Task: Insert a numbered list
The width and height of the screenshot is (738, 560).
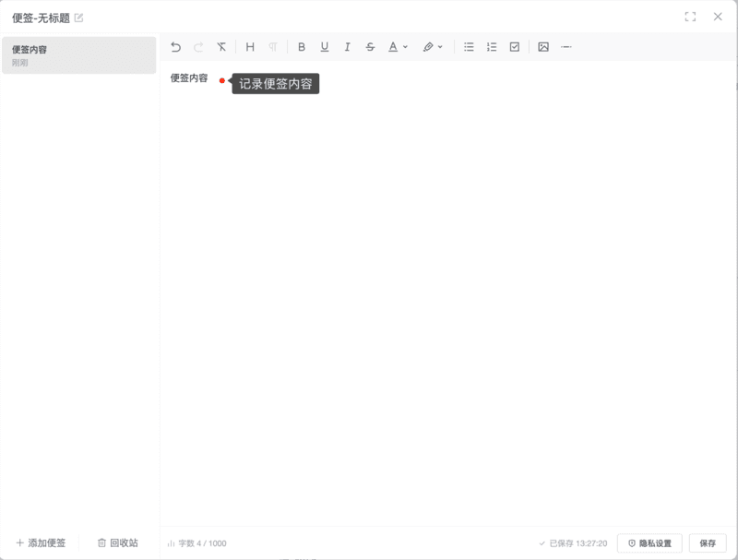Action: (x=492, y=46)
